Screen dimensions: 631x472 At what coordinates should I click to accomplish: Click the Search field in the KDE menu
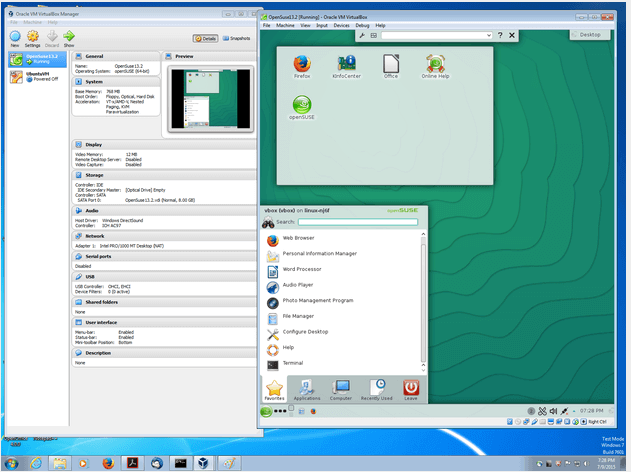(x=358, y=222)
